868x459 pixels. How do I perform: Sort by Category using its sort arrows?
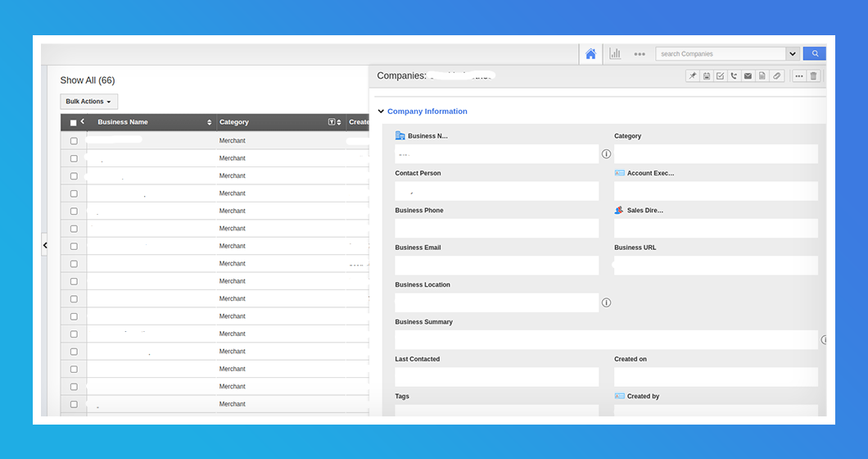(339, 122)
